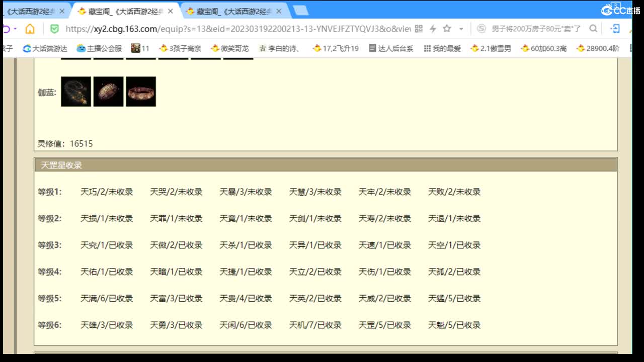The image size is (644, 362).
Task: Click the S search-engine icon in the search box
Action: 482,29
